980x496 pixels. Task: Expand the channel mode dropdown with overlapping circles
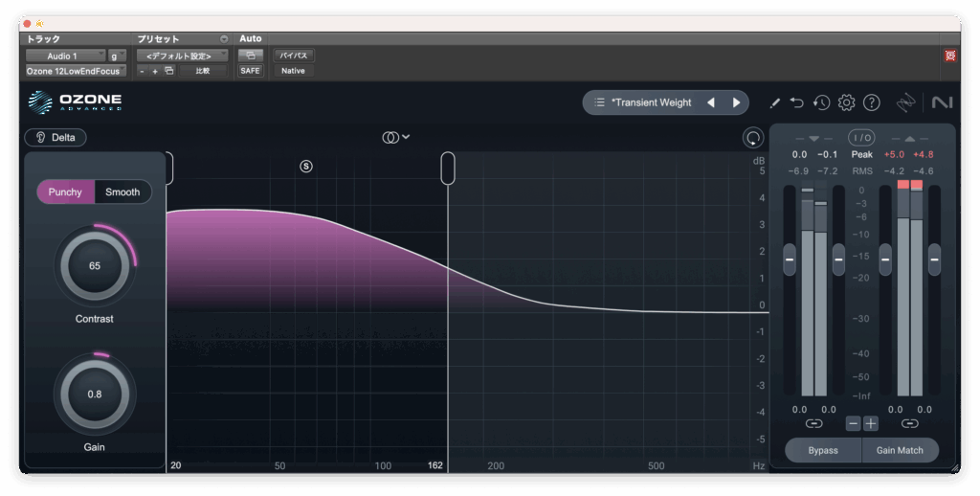(396, 137)
